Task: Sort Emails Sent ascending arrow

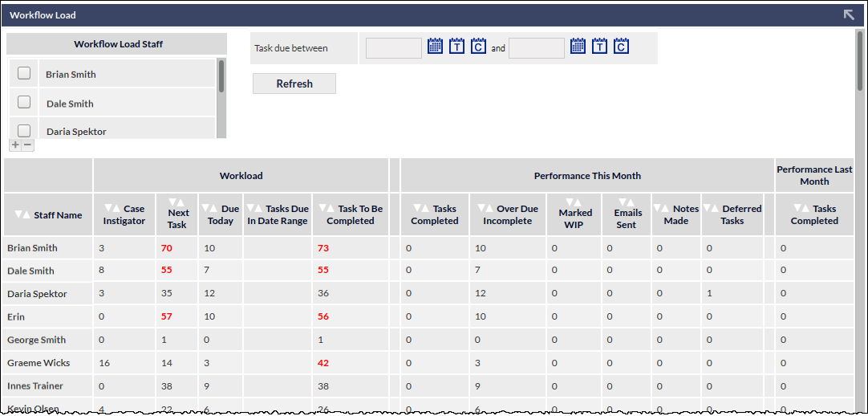Action: (631, 202)
